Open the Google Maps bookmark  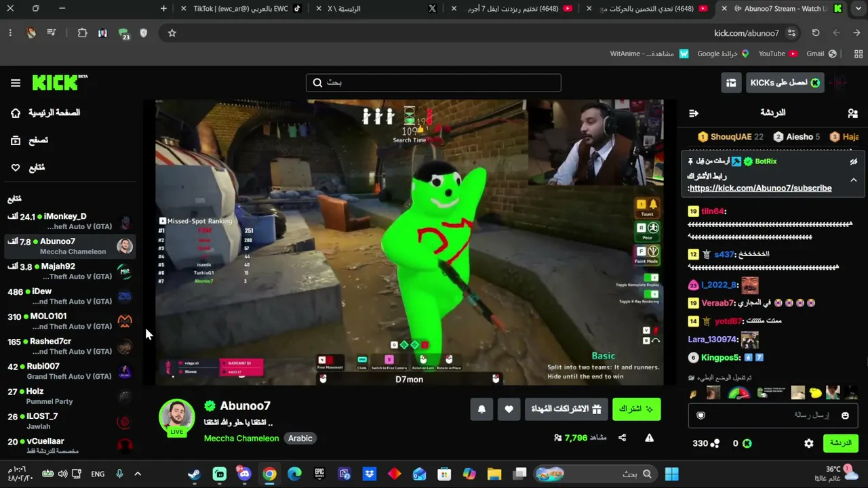(723, 54)
